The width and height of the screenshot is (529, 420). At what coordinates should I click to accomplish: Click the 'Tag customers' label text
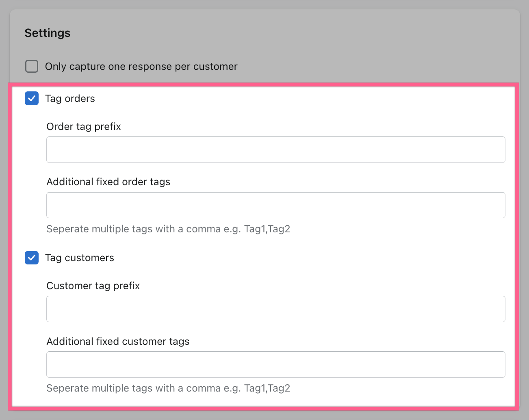click(80, 258)
